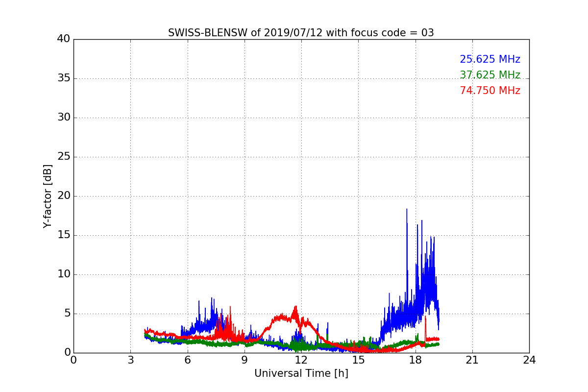This screenshot has width=588, height=392.
Task: Click the Universal Time [h] axis label
Action: point(301,373)
